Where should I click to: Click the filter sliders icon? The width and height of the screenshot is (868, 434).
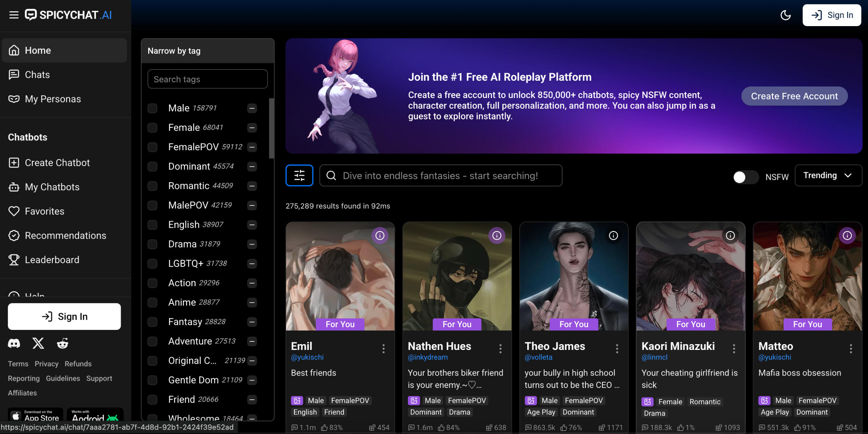(x=299, y=175)
